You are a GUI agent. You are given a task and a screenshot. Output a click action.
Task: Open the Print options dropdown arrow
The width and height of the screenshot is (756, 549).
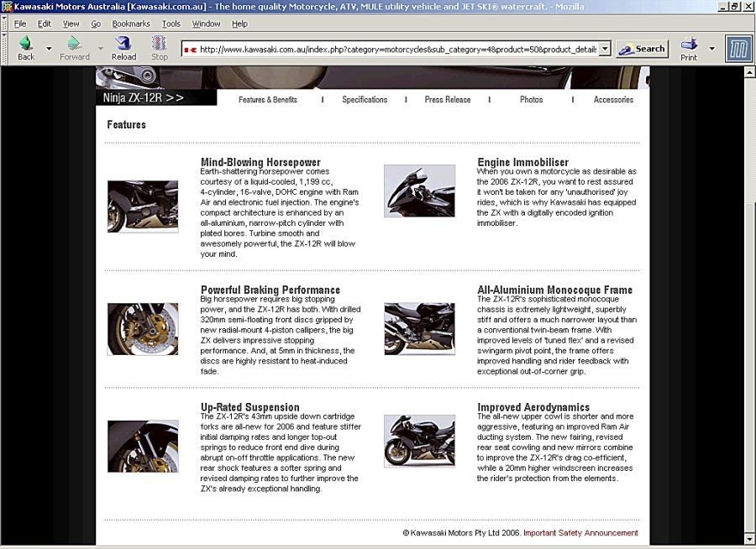(x=711, y=48)
